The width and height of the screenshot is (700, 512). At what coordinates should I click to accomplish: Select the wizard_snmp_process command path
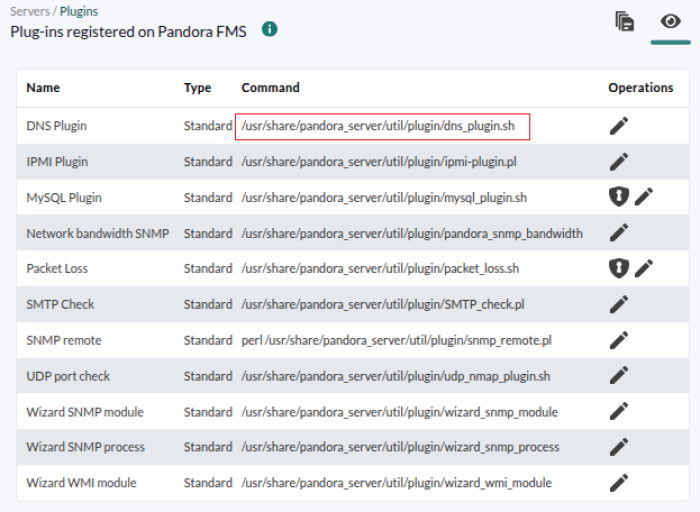tap(400, 447)
